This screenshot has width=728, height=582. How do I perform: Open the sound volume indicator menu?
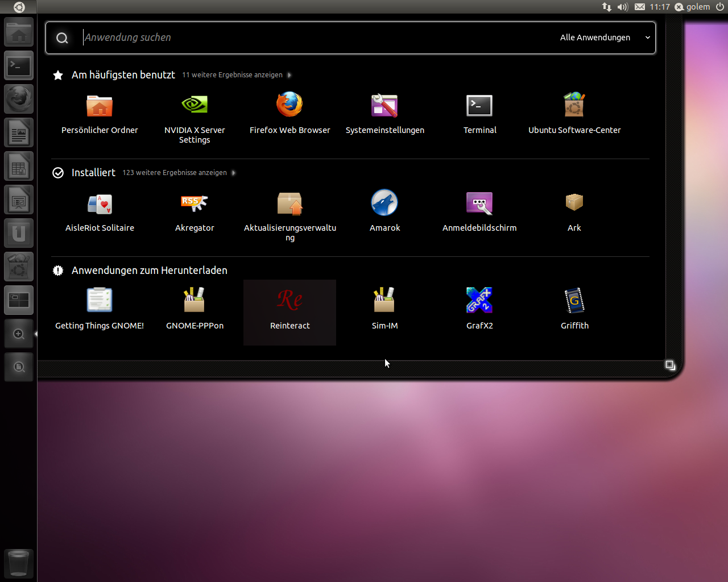[623, 7]
